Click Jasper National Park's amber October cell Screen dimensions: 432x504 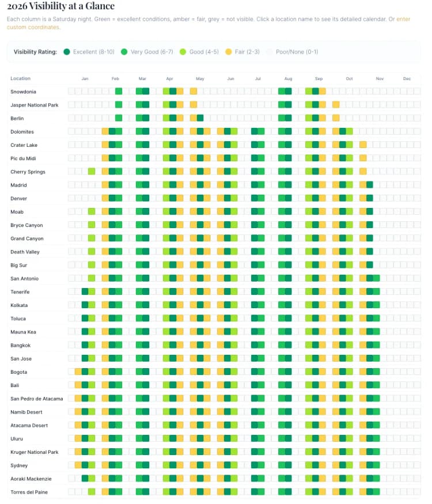coord(336,104)
